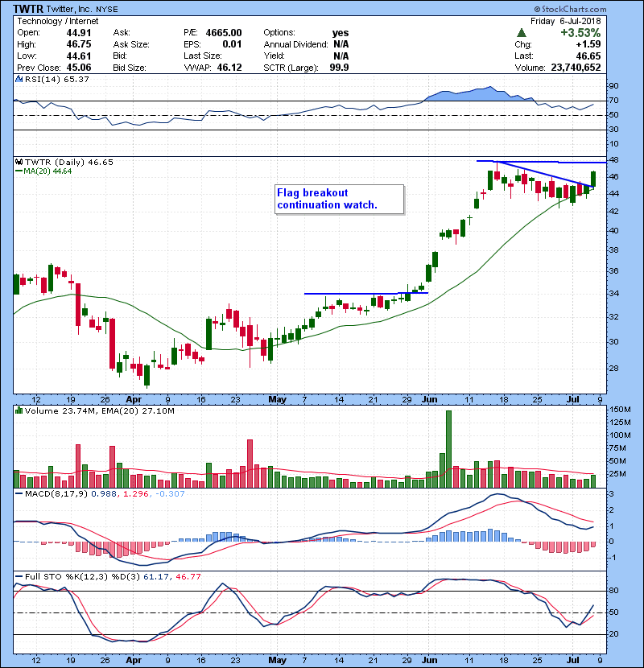The image size is (644, 668).
Task: Select the SCTR (Large) value 99.9
Action: pos(339,68)
